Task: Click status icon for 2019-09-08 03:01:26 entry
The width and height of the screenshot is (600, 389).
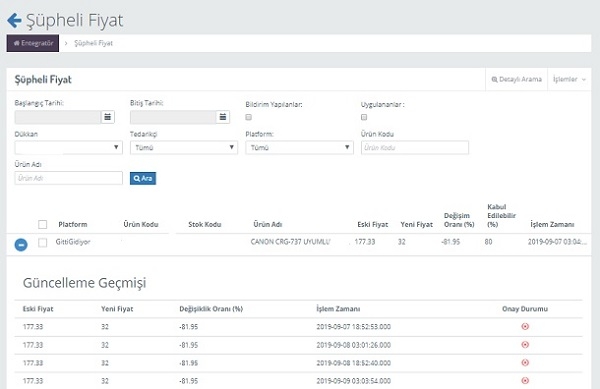Action: coord(525,345)
